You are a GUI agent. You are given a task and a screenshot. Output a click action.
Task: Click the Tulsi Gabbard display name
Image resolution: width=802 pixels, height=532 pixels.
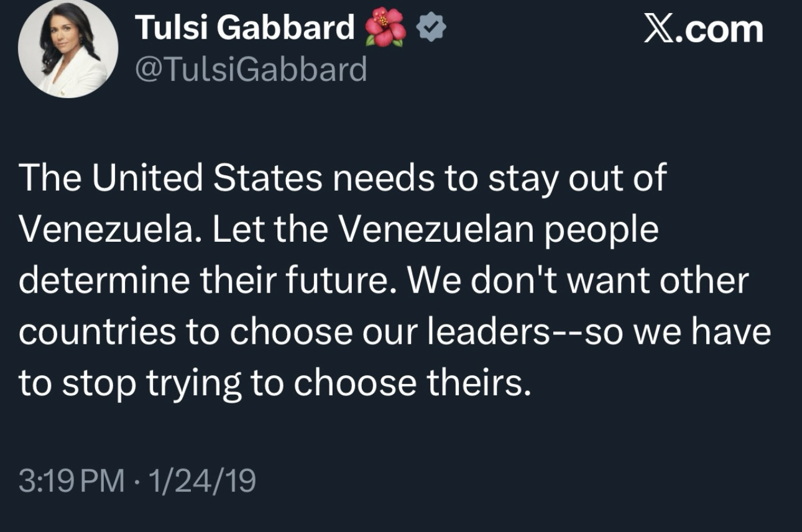(x=244, y=28)
